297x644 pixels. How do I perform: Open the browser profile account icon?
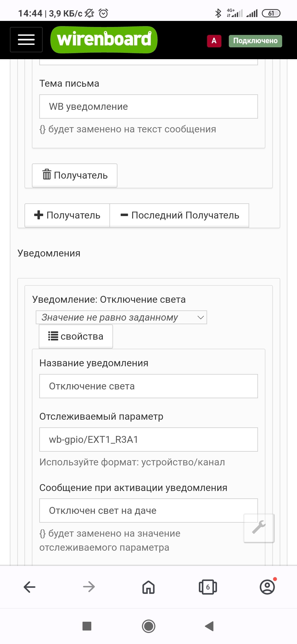267,587
